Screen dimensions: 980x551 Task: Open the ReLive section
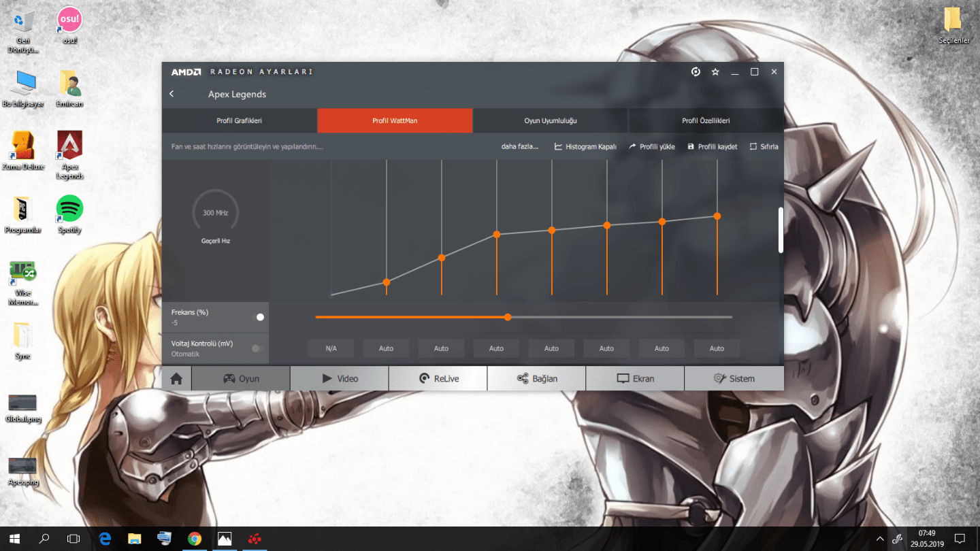[x=438, y=379]
